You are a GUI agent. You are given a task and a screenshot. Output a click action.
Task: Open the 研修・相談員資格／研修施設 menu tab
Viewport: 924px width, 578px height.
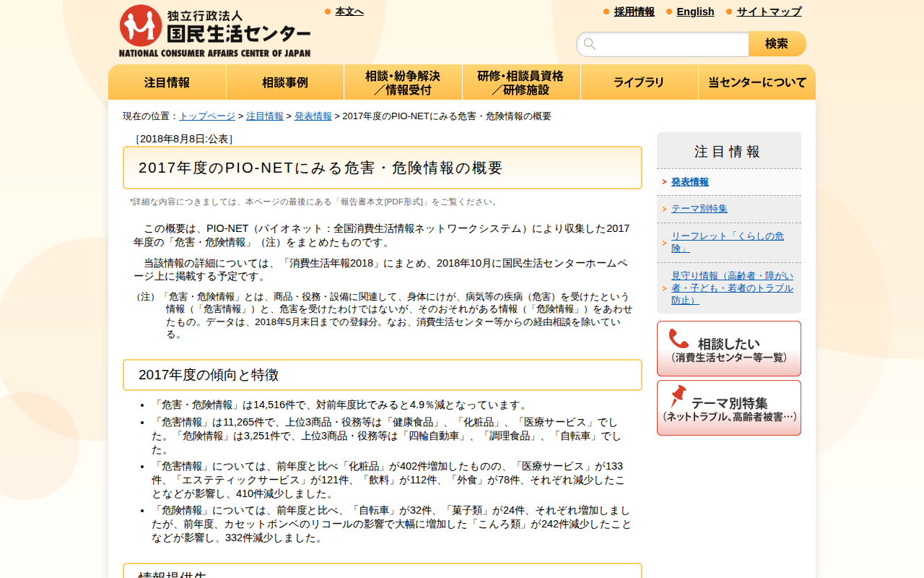pyautogui.click(x=521, y=82)
